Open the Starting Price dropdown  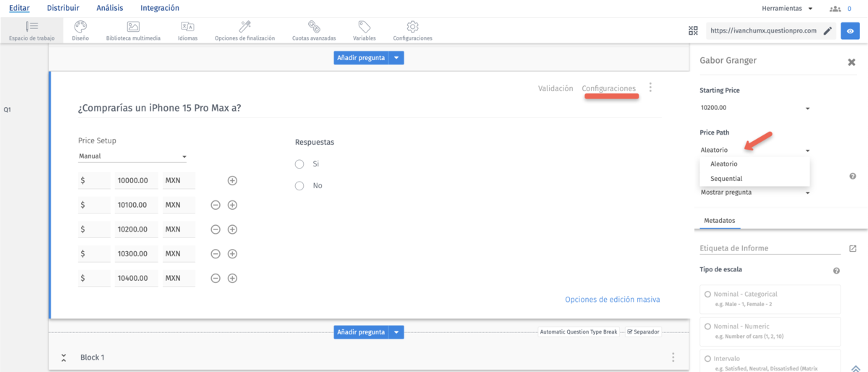(x=755, y=108)
